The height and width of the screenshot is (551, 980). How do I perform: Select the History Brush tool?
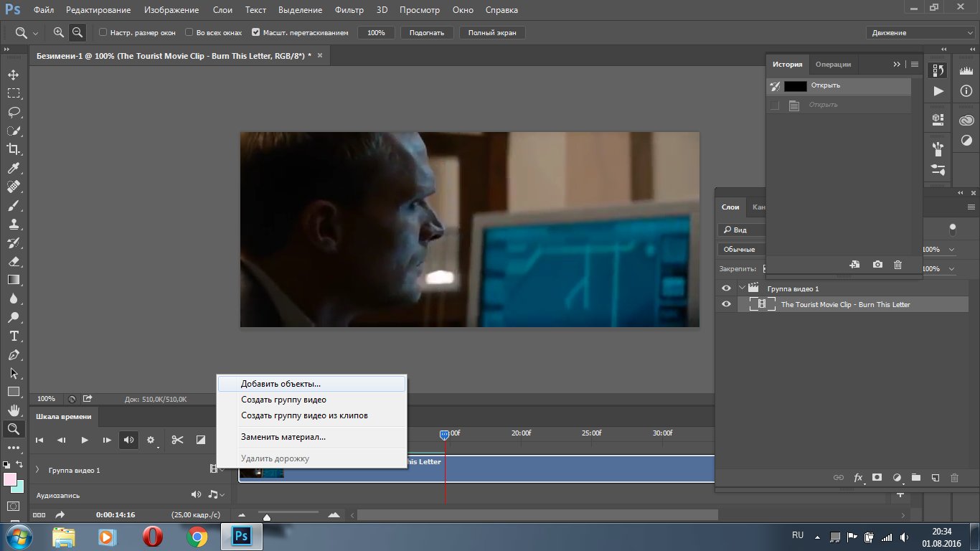pos(14,242)
